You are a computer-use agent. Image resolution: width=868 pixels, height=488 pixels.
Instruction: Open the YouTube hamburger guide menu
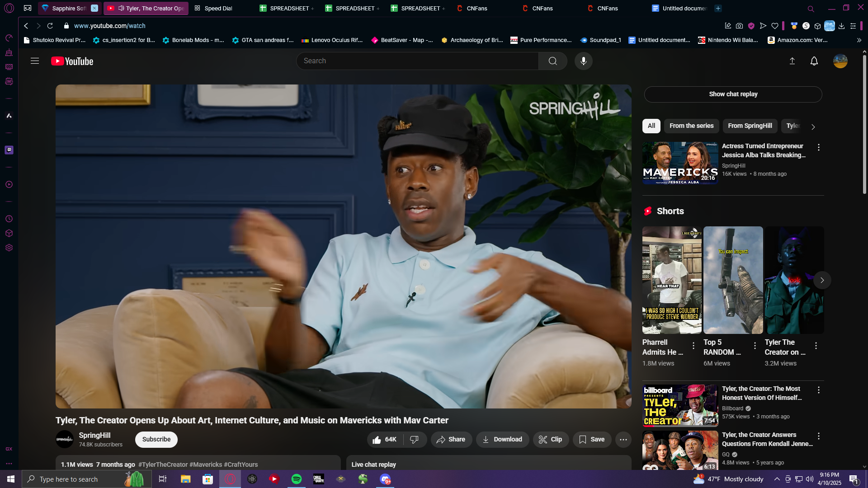[x=35, y=61]
